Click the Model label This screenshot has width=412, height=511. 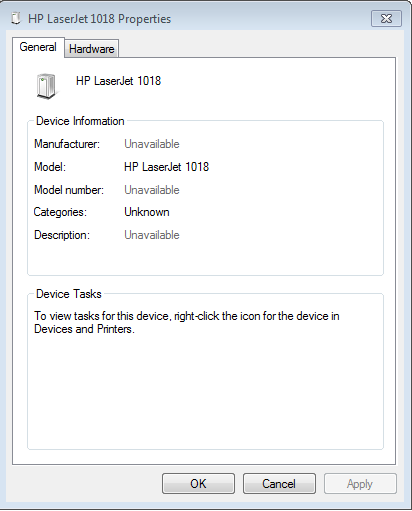click(x=50, y=167)
